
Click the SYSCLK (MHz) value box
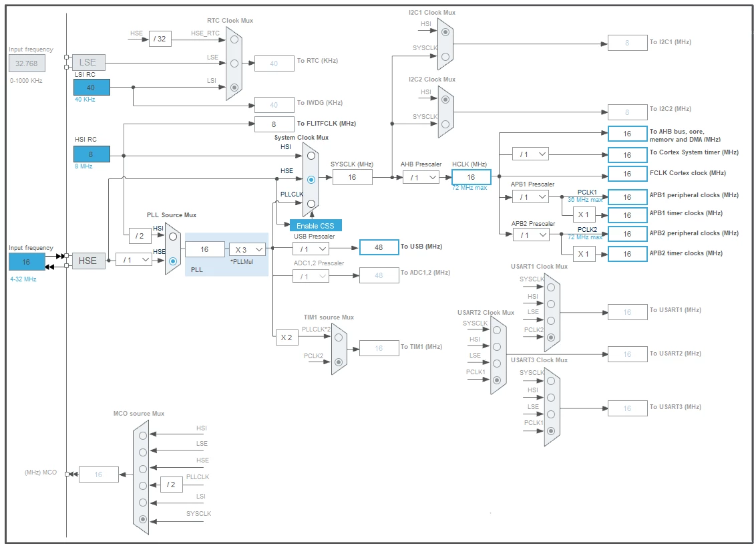[x=352, y=178]
